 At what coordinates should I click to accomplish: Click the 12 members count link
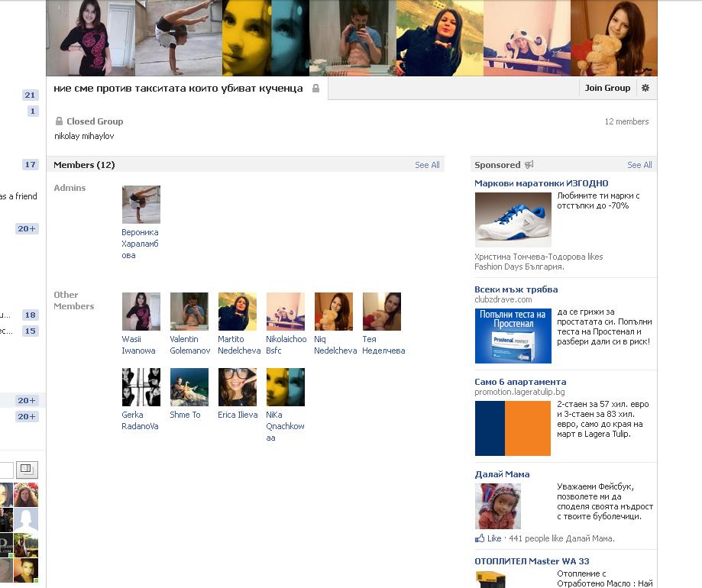[x=626, y=121]
